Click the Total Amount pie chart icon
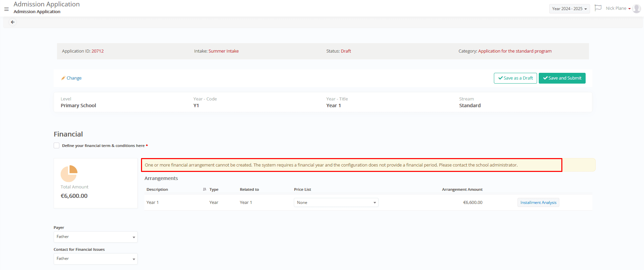This screenshot has height=270, width=644. [69, 174]
